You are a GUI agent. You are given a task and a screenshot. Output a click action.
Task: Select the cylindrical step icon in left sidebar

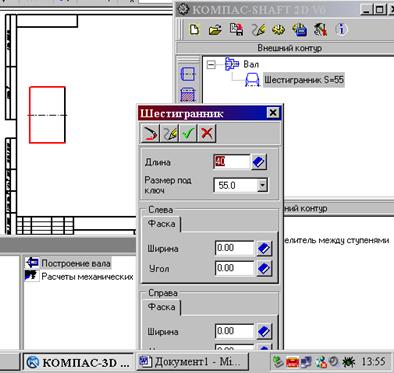(188, 74)
